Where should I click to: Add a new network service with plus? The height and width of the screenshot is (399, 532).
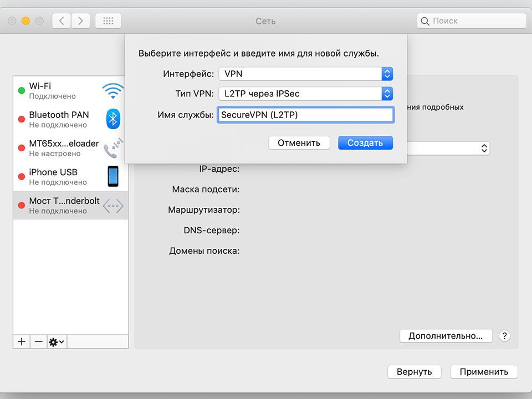click(21, 341)
